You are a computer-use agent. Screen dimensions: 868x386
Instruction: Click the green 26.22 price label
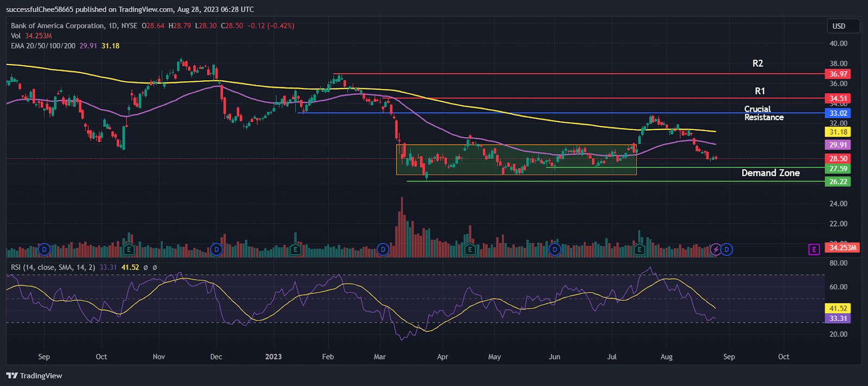pos(838,182)
